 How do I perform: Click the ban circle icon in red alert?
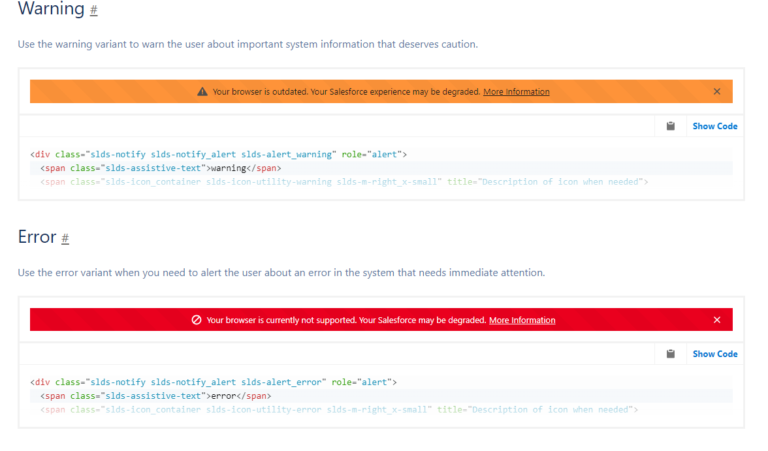197,320
